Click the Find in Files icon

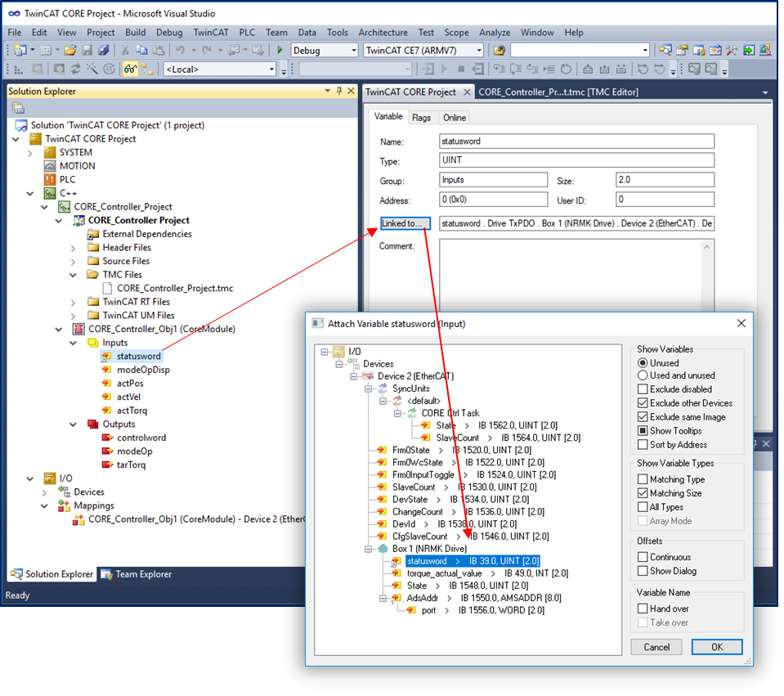pyautogui.click(x=499, y=50)
